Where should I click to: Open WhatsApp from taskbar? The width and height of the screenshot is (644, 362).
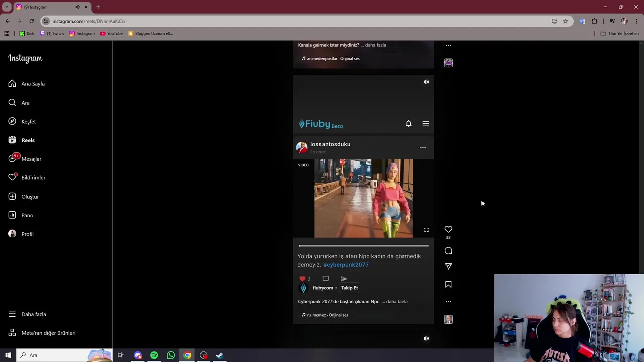coord(171,355)
